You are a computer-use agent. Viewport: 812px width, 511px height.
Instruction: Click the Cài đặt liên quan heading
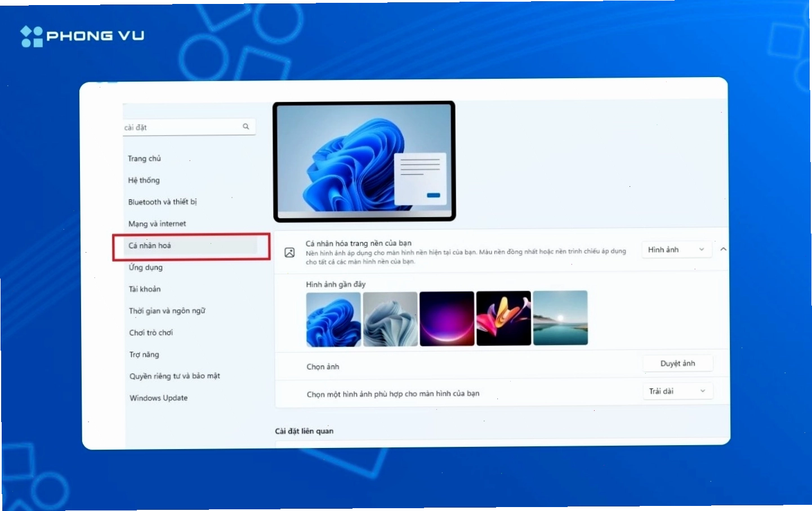(304, 431)
